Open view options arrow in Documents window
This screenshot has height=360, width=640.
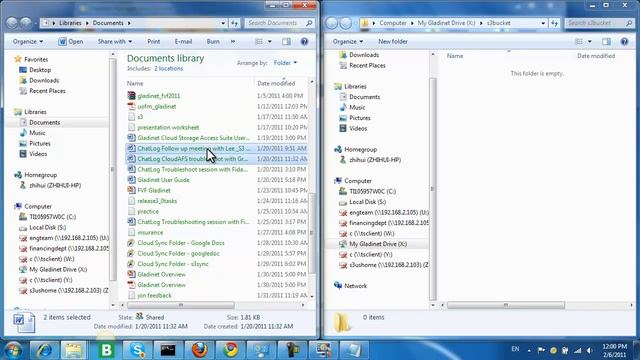coord(269,42)
